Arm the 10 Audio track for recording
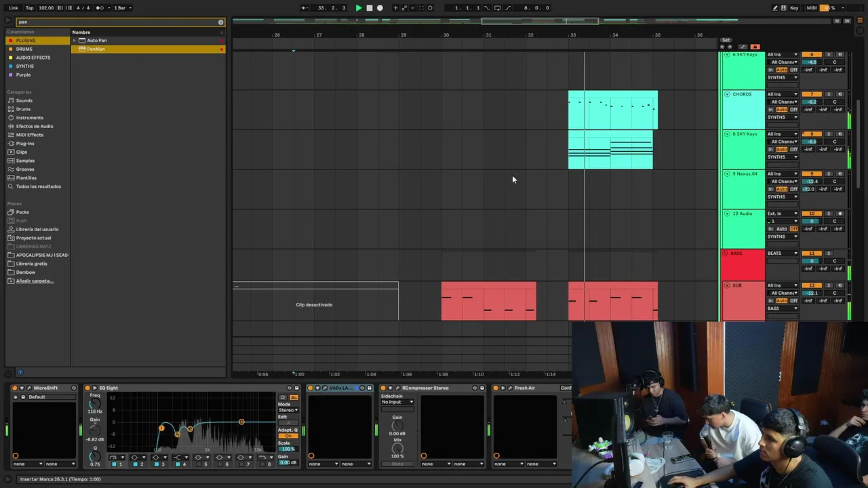 point(840,213)
